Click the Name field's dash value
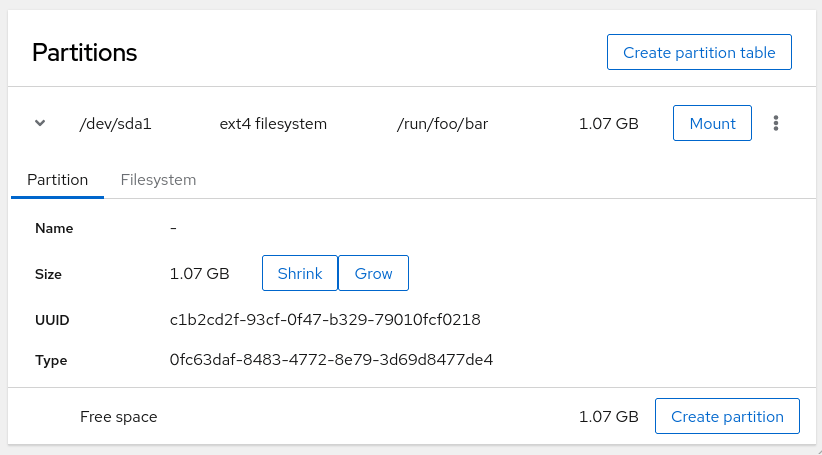The height and width of the screenshot is (455, 822). [x=174, y=228]
